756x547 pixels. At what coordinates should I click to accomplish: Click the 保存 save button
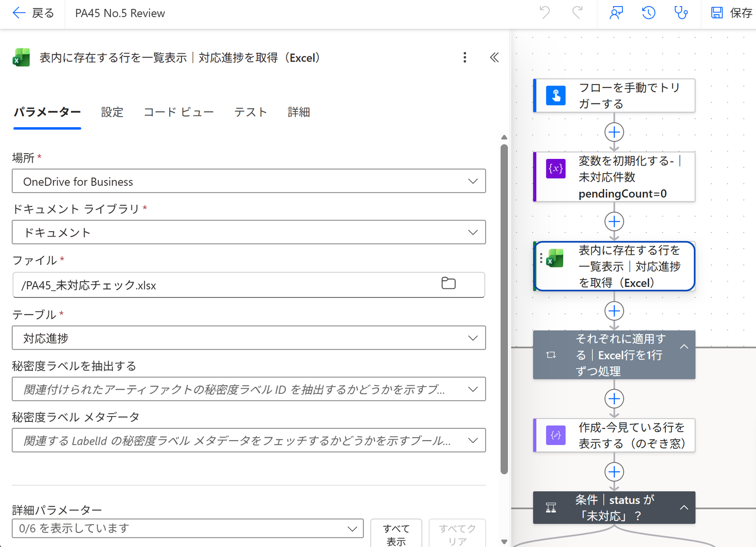pos(731,13)
